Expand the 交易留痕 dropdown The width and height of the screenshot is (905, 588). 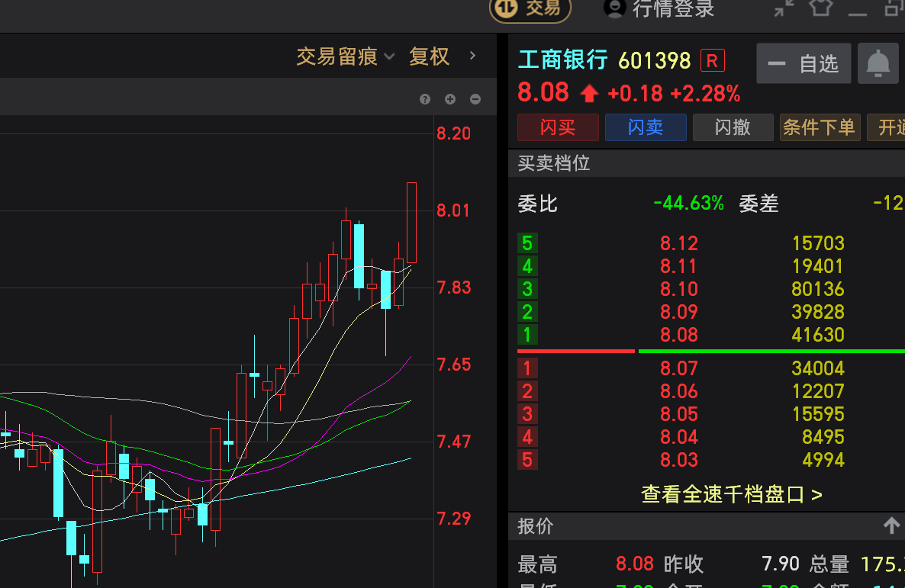[x=345, y=56]
